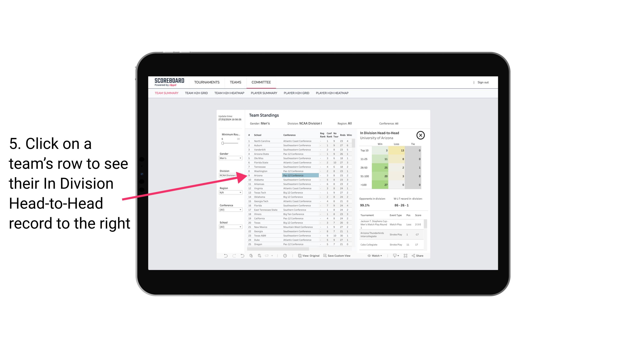Click the Save Custom View icon

point(325,256)
